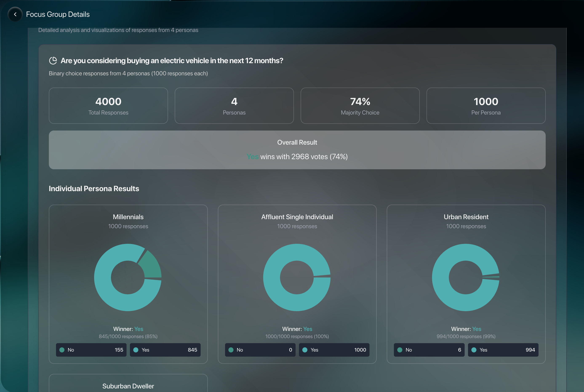This screenshot has width=584, height=392.
Task: Select the Urban Resident donut chart
Action: click(466, 277)
